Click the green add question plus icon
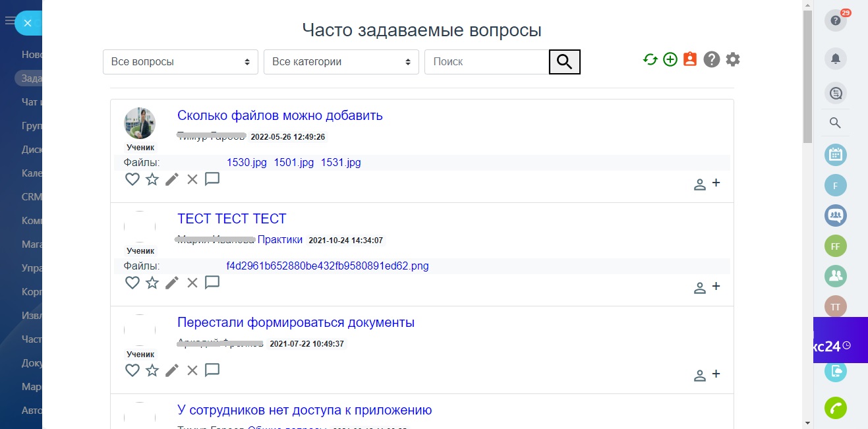The width and height of the screenshot is (868, 429). [670, 60]
